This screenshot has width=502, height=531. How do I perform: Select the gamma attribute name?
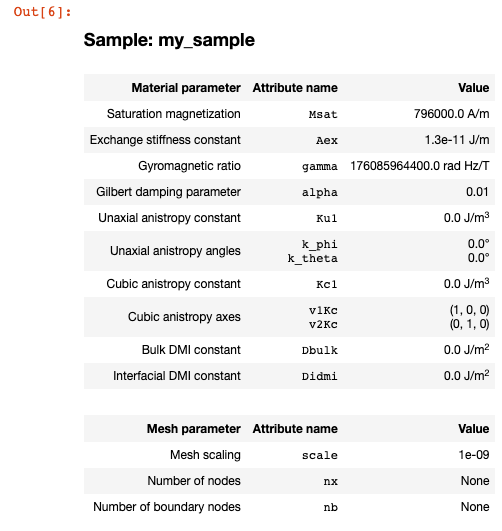coord(319,167)
